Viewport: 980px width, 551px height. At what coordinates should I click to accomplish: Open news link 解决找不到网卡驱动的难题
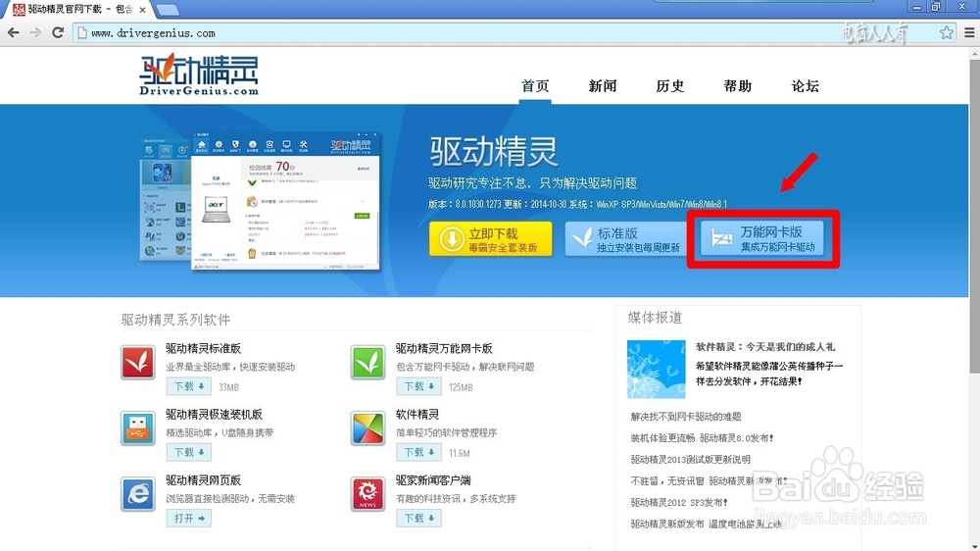[686, 417]
